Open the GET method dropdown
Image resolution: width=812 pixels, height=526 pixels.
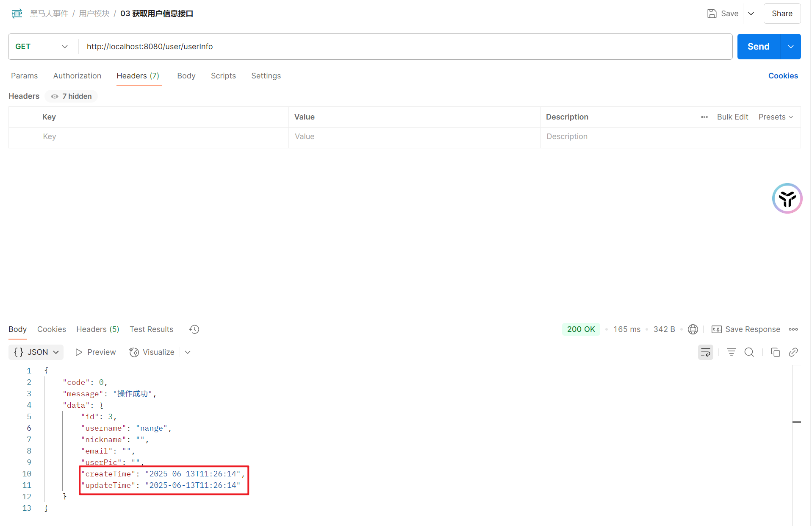(42, 47)
